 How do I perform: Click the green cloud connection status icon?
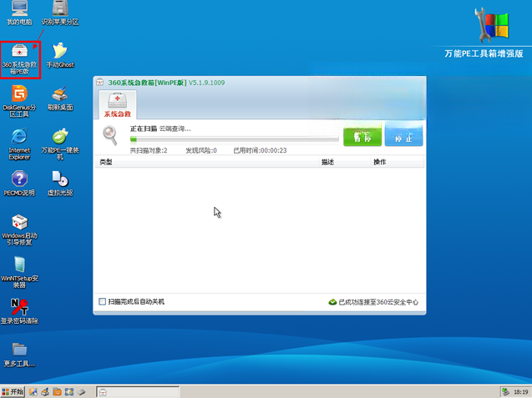332,302
